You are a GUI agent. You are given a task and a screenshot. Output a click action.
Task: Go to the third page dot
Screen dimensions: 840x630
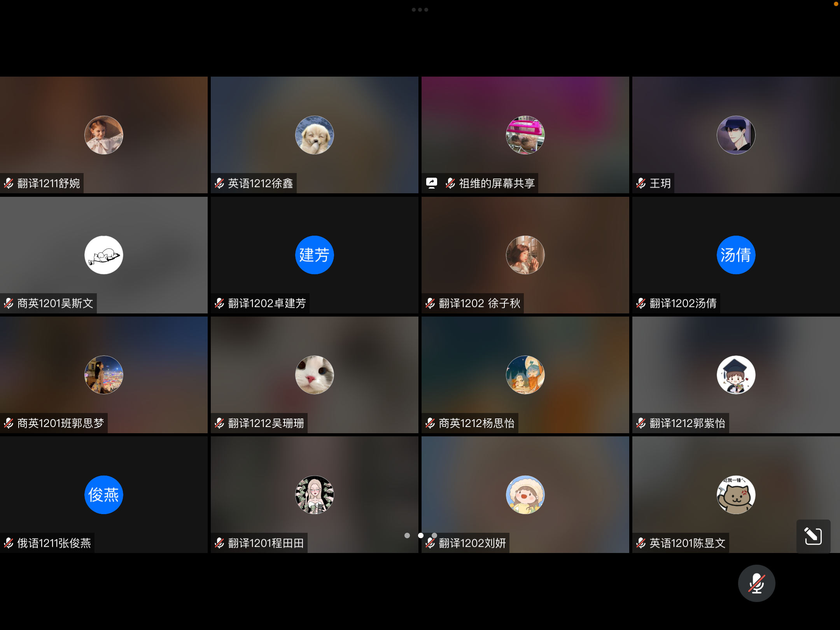(434, 535)
